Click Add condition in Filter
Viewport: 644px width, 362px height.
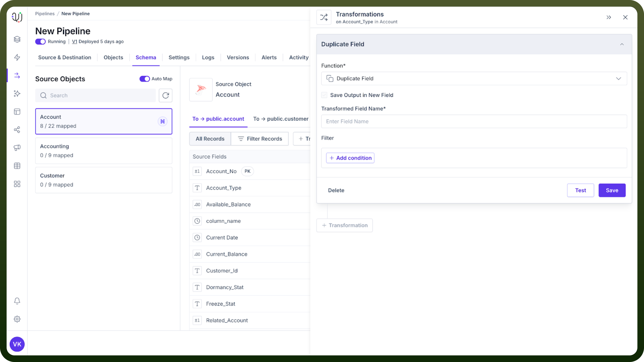[350, 158]
